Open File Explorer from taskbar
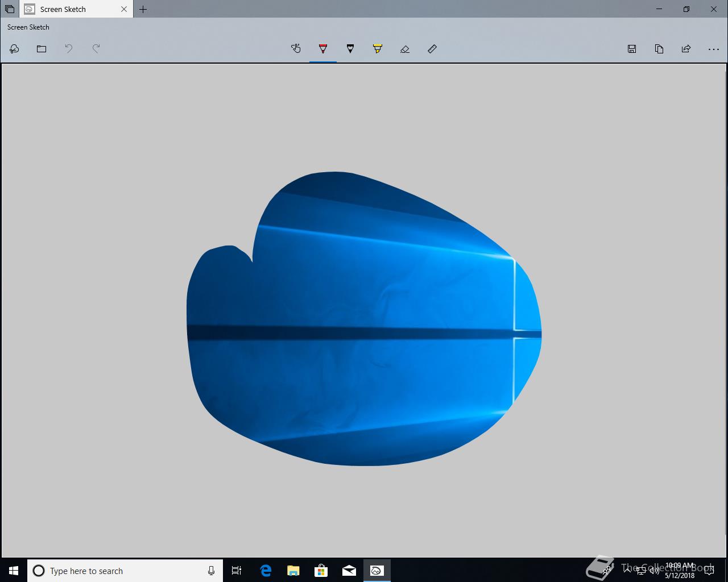Screen dimensions: 728x582 (x=293, y=571)
